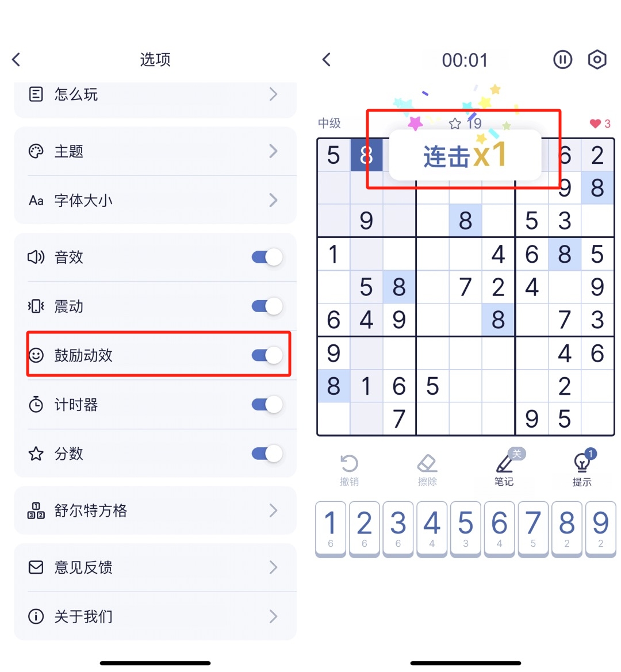Turn off the 震动 vibration switch
Screen dimensions: 621x672
coord(266,306)
